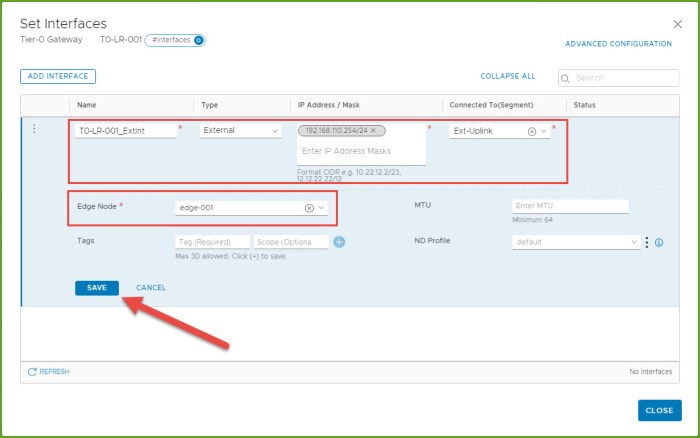Open the Connected To Segment dropdown arrow
Screen dimensions: 700x438
pos(544,131)
